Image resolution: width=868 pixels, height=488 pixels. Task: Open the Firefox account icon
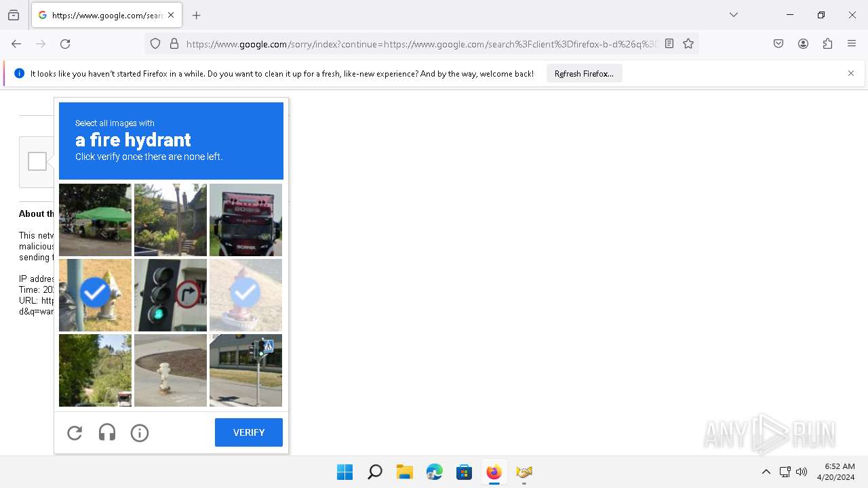tap(803, 43)
